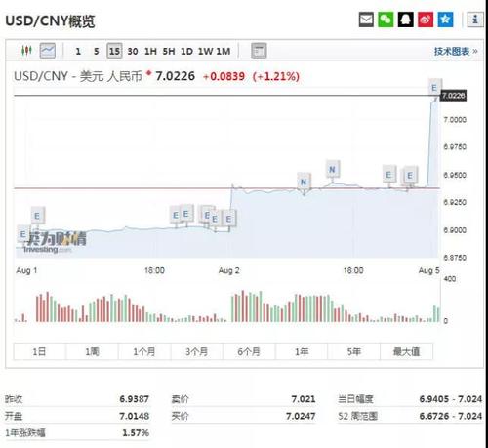Open the 技术图表 link
Viewport: 488px width, 448px height.
[x=456, y=51]
